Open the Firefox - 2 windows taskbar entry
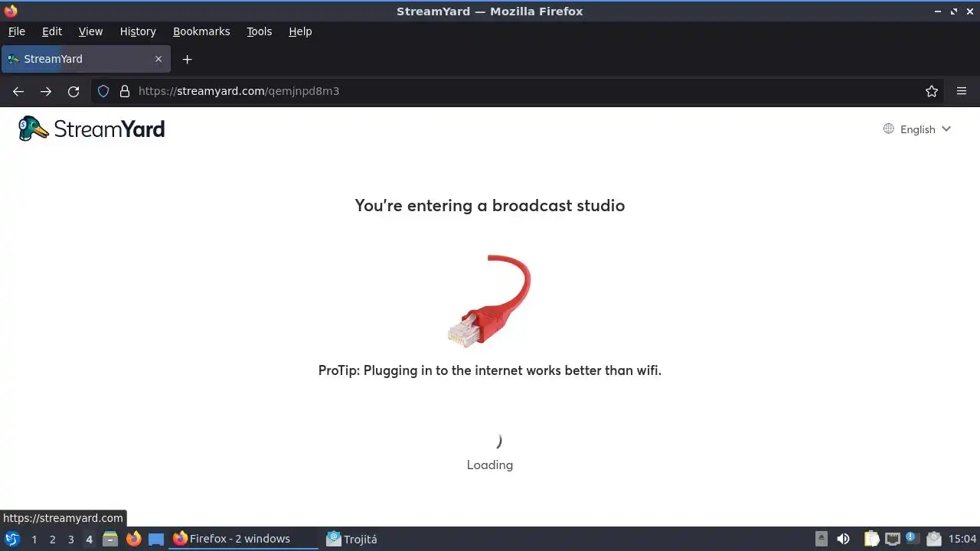 click(x=243, y=539)
